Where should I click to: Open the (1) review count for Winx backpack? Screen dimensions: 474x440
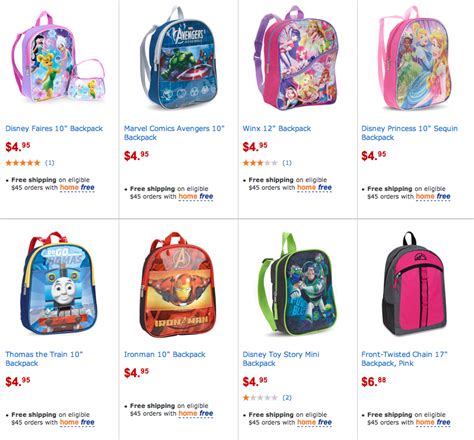pyautogui.click(x=287, y=163)
